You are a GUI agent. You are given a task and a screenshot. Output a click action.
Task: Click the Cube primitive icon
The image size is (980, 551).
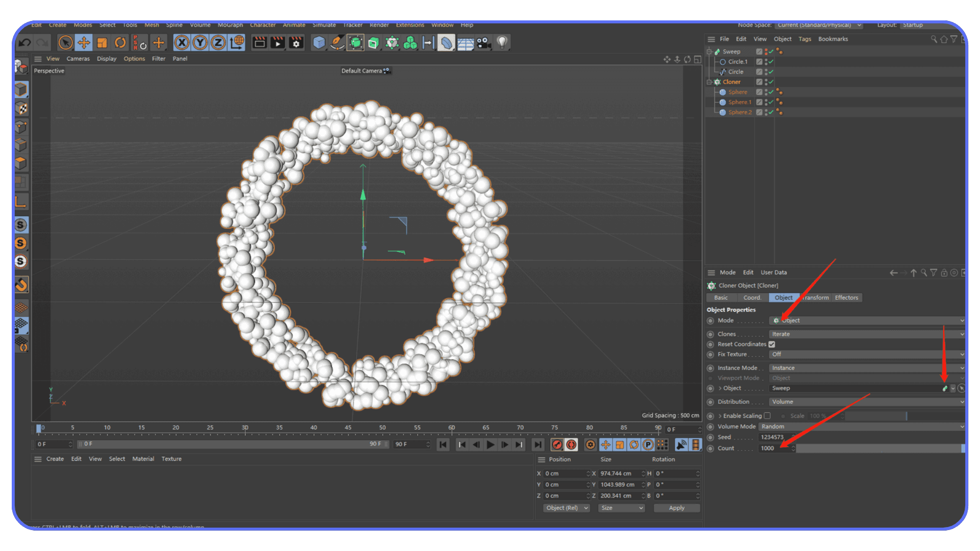(319, 42)
